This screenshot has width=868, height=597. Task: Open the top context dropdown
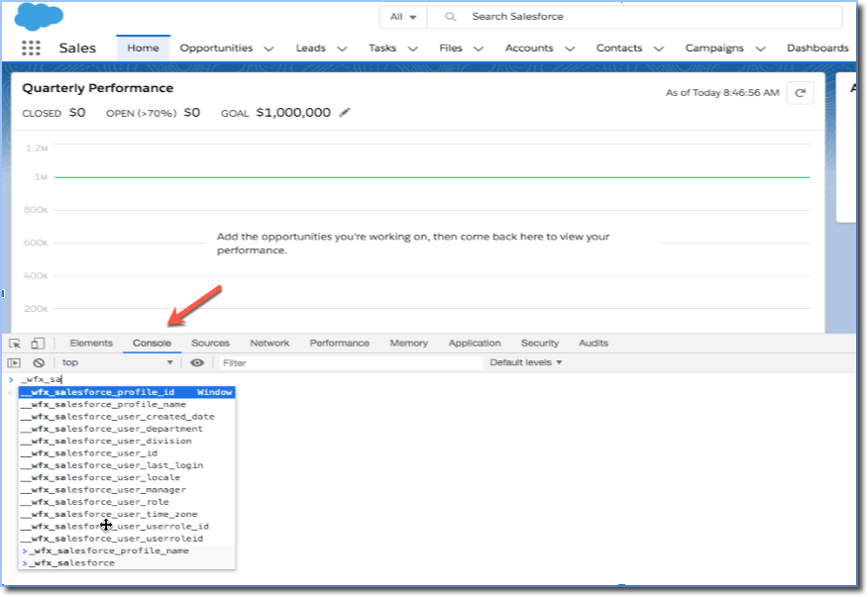[x=117, y=362]
